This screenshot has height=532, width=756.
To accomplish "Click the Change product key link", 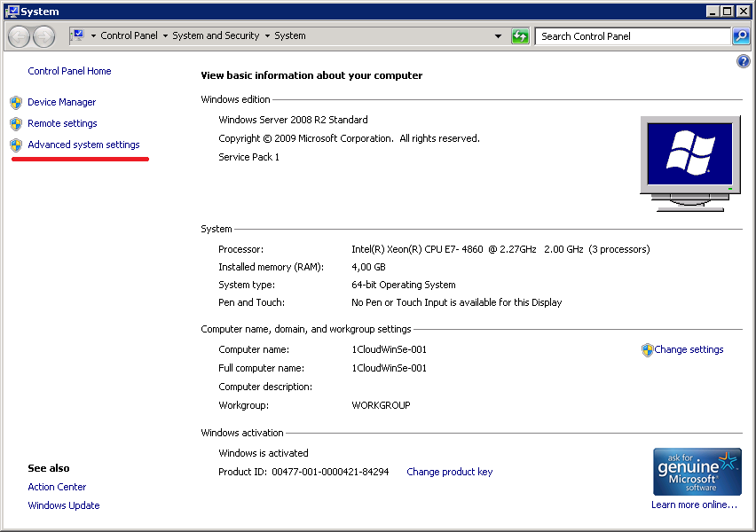I will (449, 472).
